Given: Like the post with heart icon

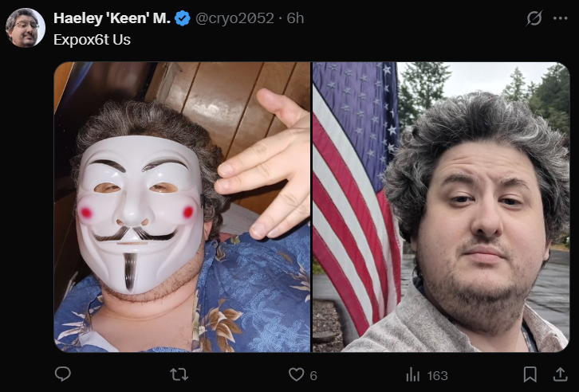Looking at the screenshot, I should tap(296, 374).
